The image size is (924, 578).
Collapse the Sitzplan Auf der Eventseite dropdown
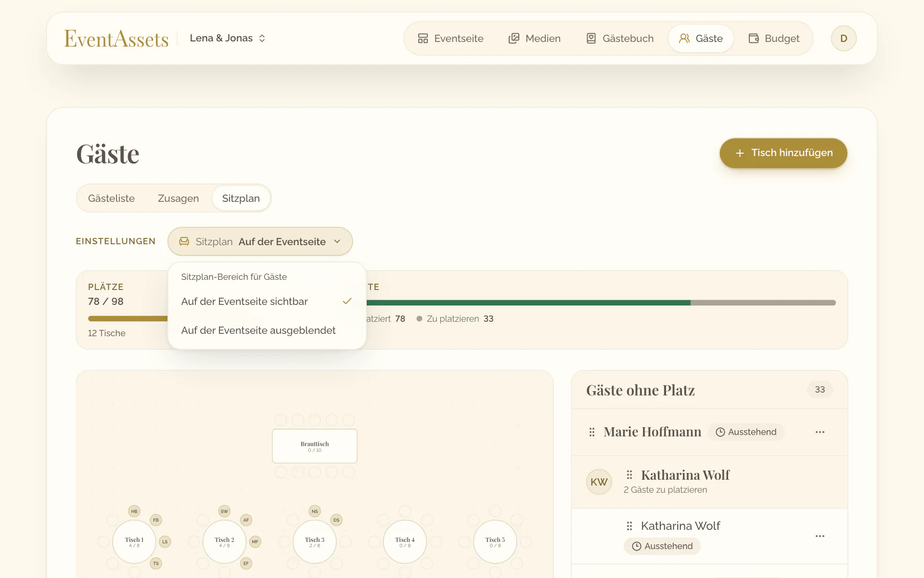[x=260, y=241]
